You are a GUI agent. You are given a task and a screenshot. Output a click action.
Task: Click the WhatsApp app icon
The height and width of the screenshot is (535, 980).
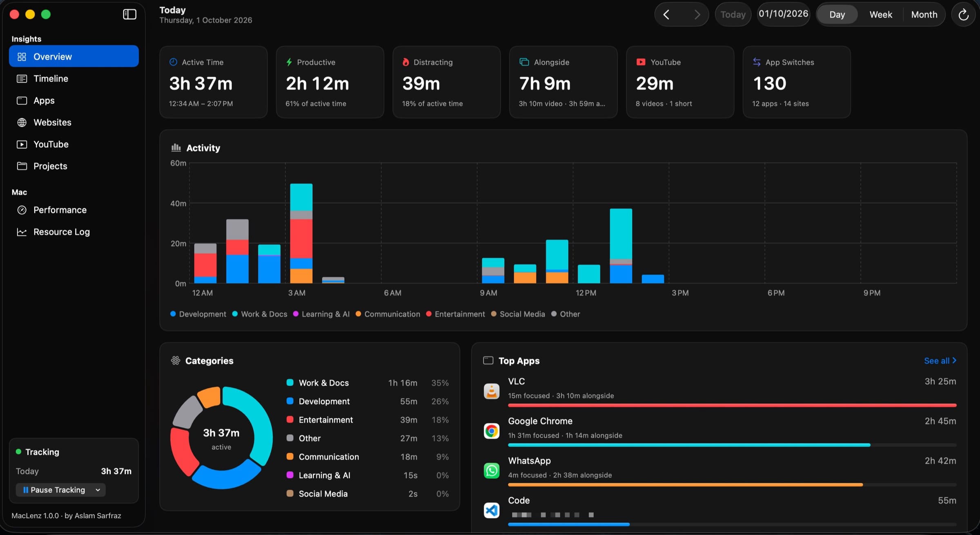(x=492, y=471)
